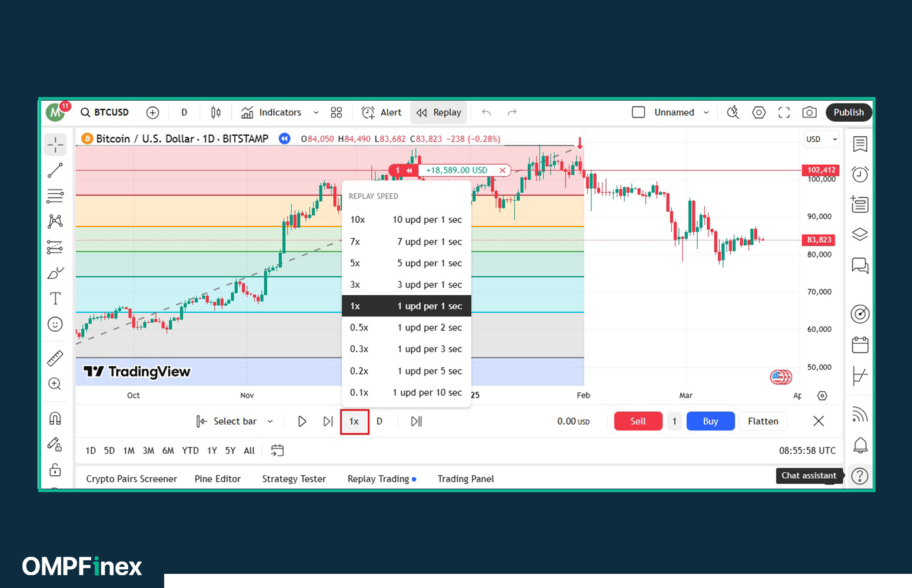Change the replay D interval

pyautogui.click(x=380, y=421)
